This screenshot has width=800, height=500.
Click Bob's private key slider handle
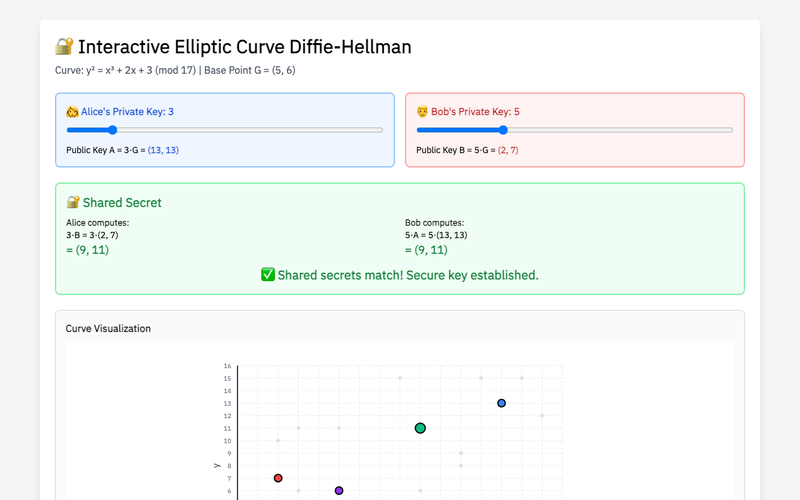503,130
